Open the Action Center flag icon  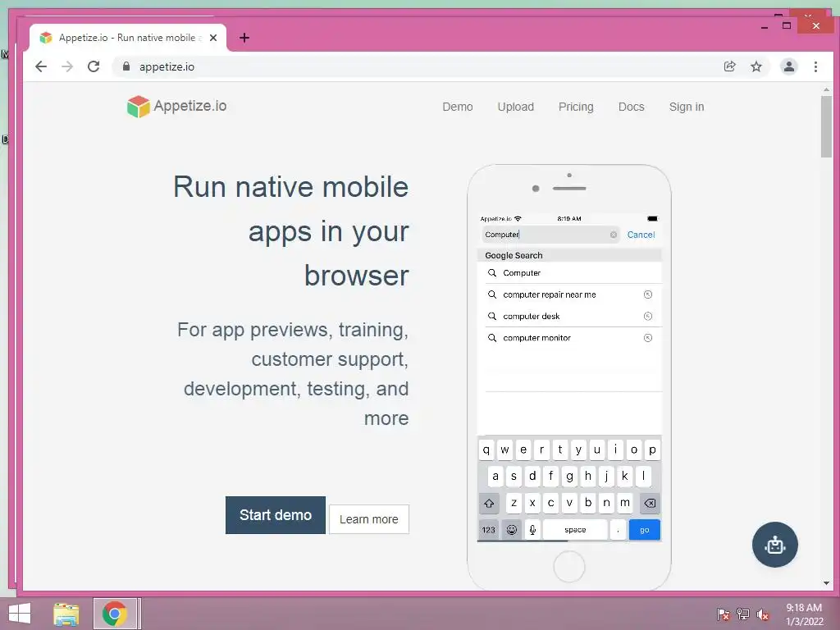pos(723,614)
